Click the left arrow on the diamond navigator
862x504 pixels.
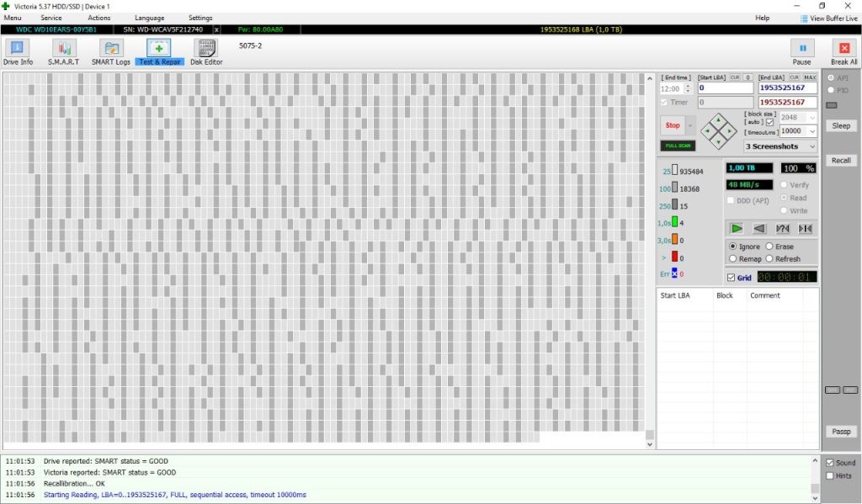tap(708, 131)
